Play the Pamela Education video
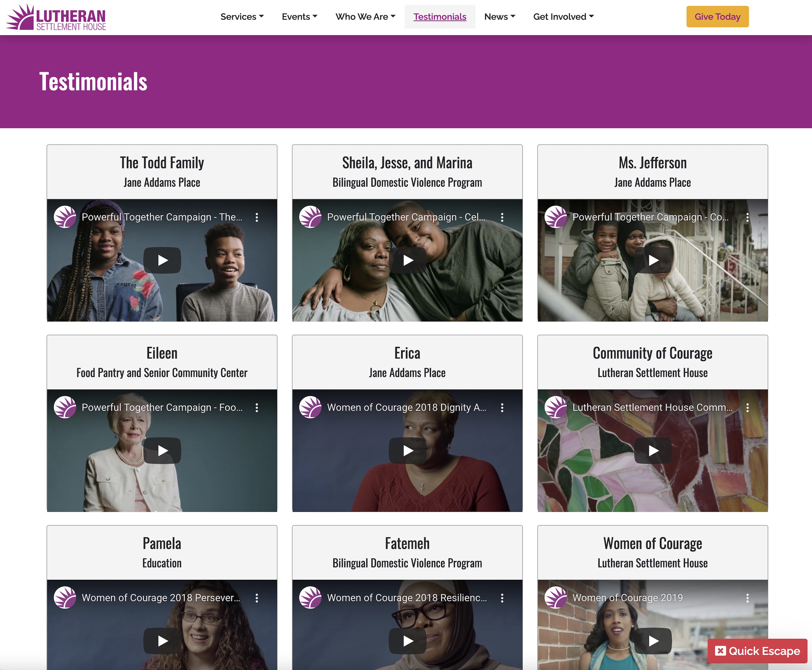 coord(162,641)
